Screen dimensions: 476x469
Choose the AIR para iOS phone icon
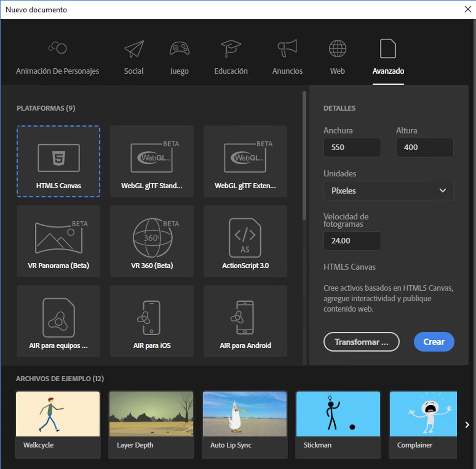(149, 318)
